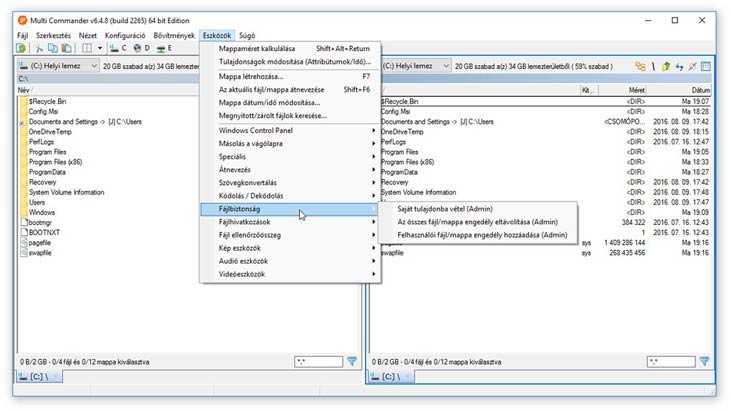Switch to drive C via toolbar button

[118, 48]
